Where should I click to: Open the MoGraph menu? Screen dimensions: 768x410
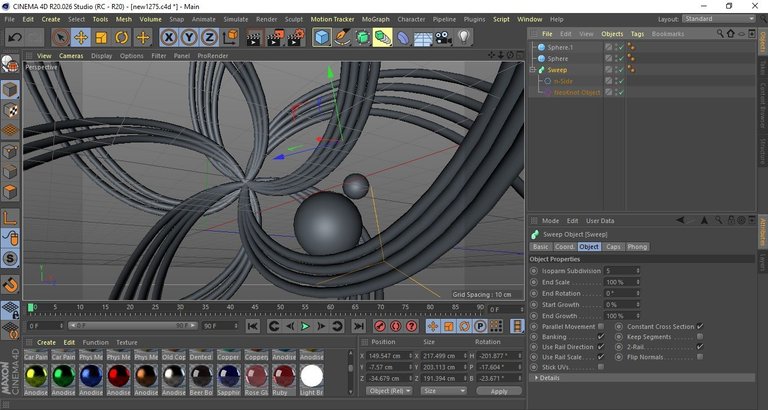coord(376,19)
